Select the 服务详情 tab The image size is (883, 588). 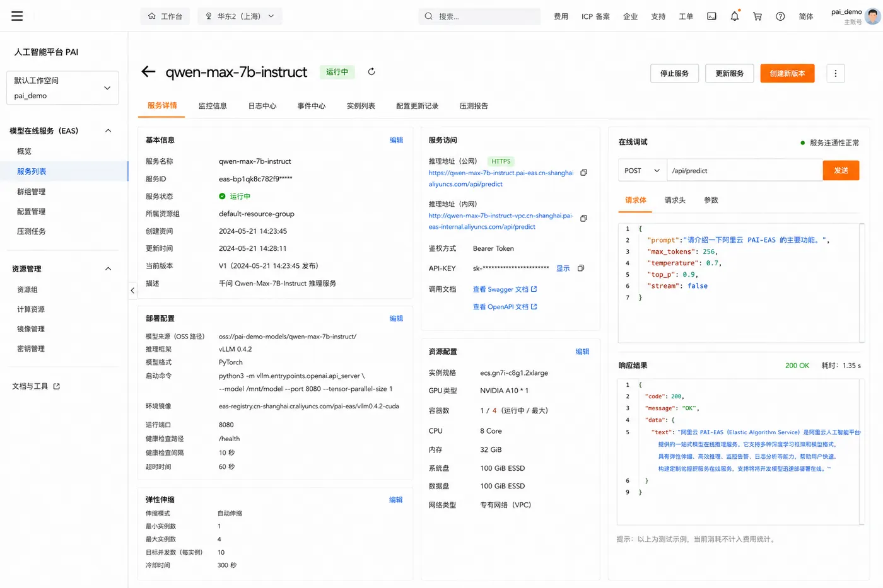point(162,105)
